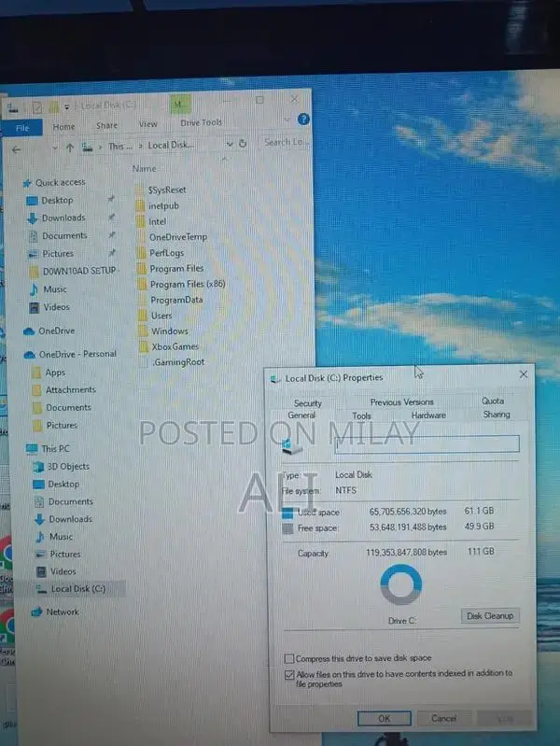Open 3D Objects under This PC
The image size is (560, 746).
tap(38, 467)
